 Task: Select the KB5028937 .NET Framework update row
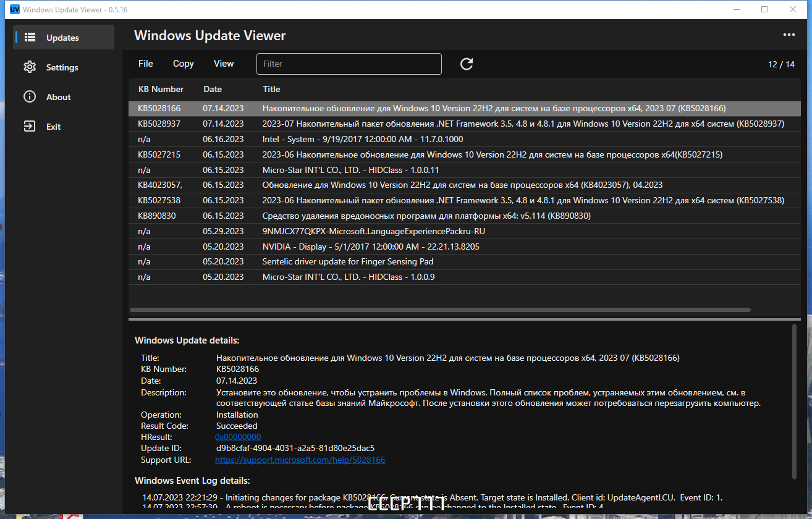(465, 124)
